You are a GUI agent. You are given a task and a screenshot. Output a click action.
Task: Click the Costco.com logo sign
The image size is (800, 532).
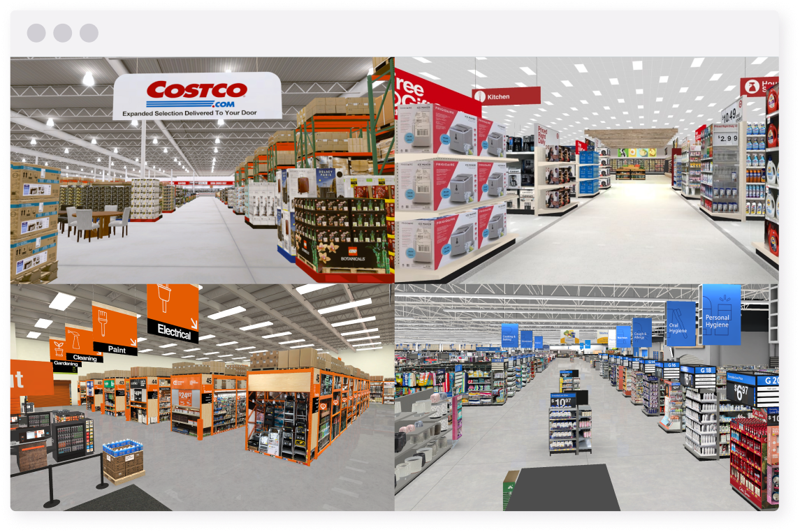pos(197,95)
